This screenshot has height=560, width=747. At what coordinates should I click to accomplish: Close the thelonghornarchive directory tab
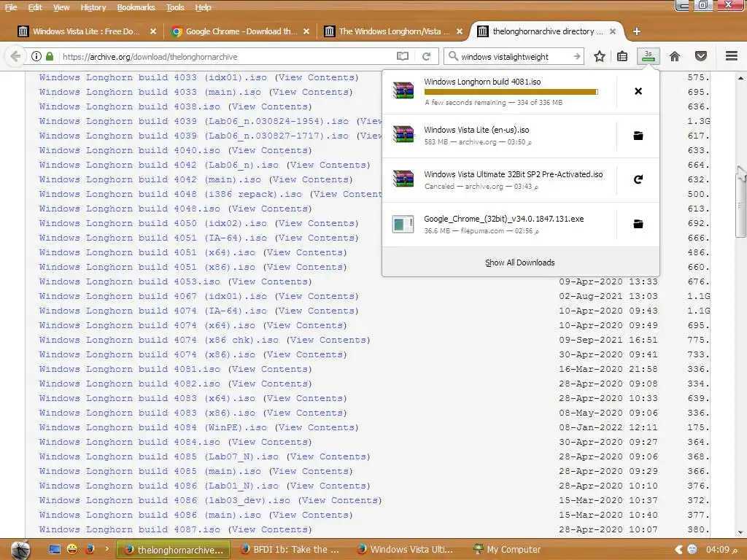[613, 31]
